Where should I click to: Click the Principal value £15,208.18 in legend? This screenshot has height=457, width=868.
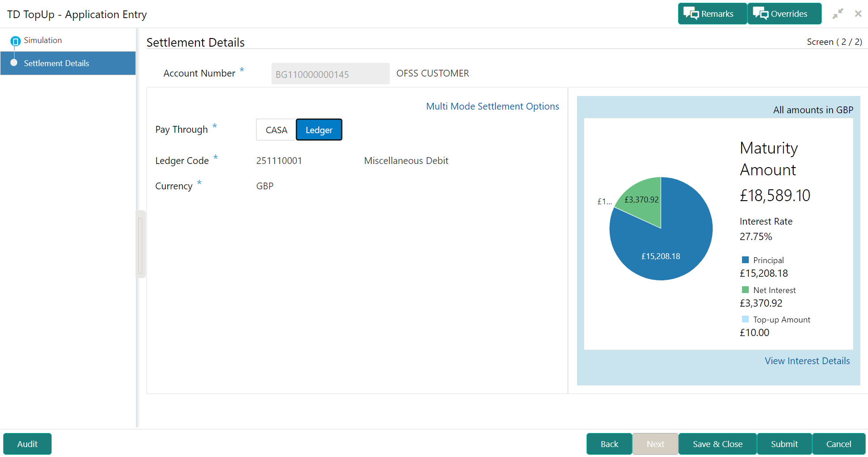pos(764,273)
